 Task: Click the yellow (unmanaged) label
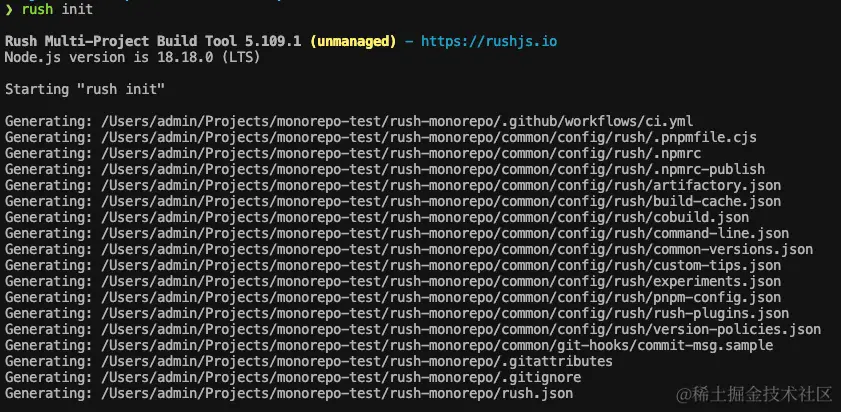pyautogui.click(x=352, y=41)
